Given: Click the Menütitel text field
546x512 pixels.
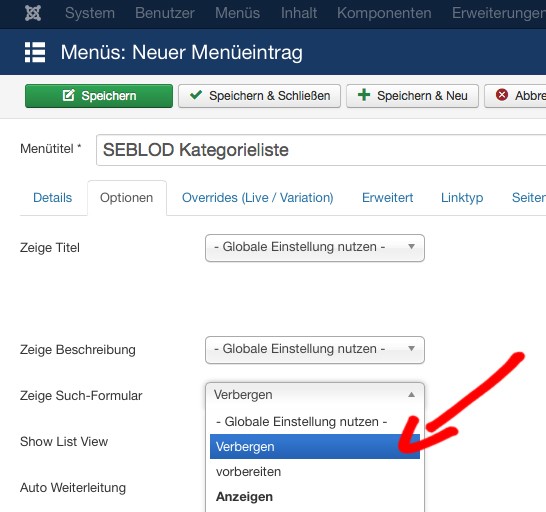Looking at the screenshot, I should 321,150.
